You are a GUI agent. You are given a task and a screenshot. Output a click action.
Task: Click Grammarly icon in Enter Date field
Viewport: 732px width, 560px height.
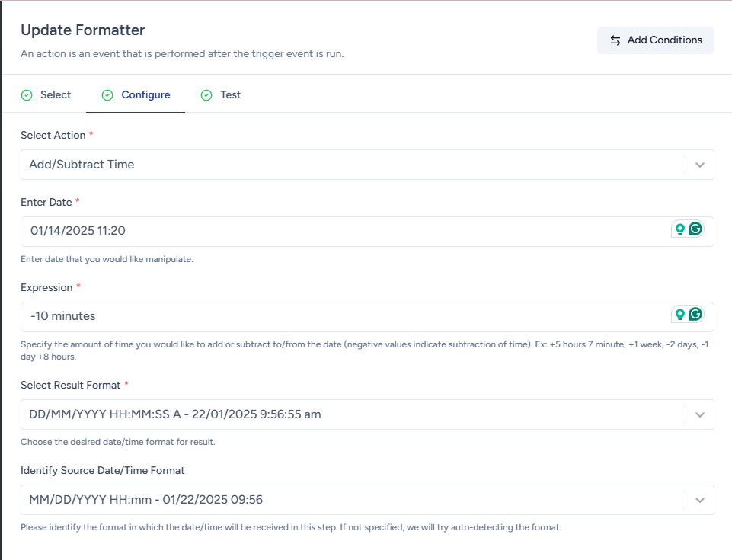pyautogui.click(x=695, y=229)
